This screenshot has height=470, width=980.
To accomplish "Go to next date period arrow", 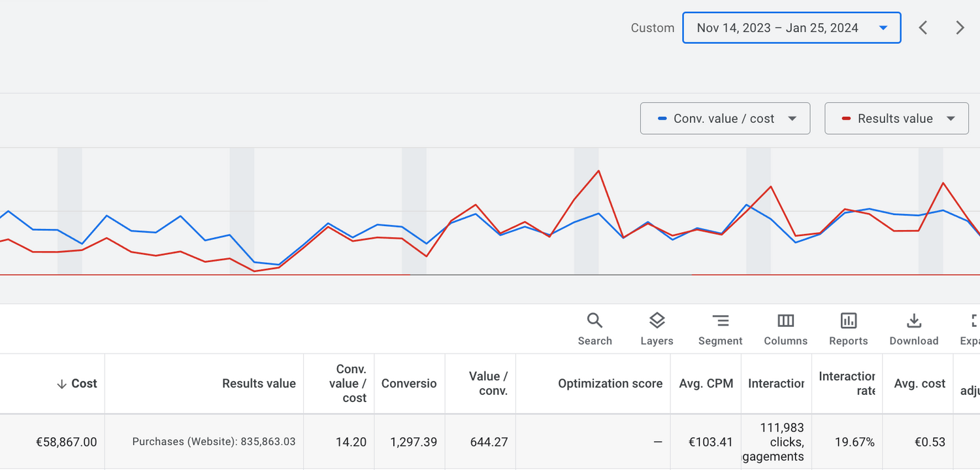I will click(960, 27).
